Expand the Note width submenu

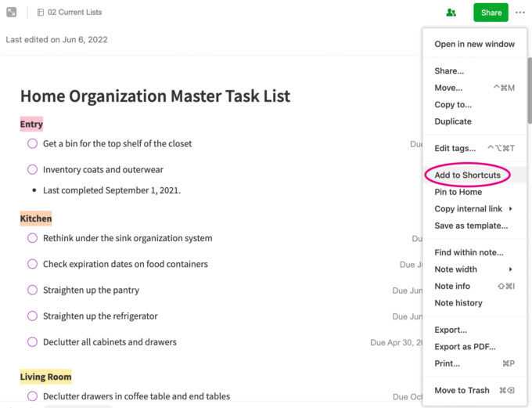pyautogui.click(x=510, y=269)
